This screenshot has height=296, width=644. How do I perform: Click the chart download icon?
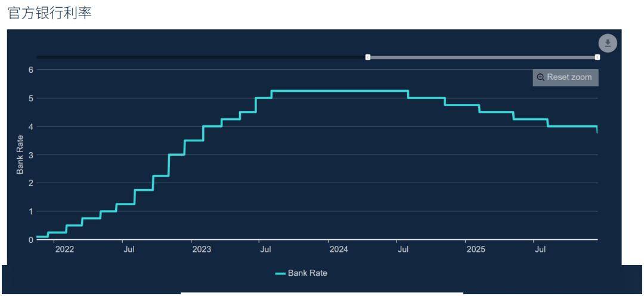coord(607,43)
